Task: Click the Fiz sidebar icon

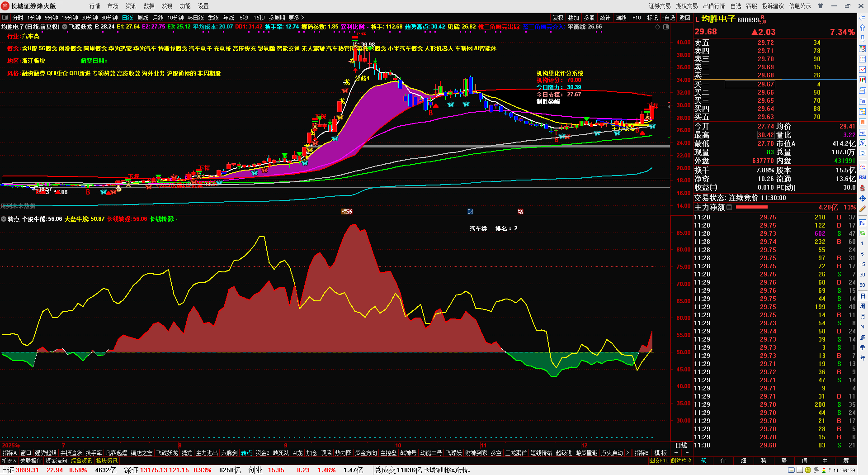Action: pyautogui.click(x=863, y=133)
